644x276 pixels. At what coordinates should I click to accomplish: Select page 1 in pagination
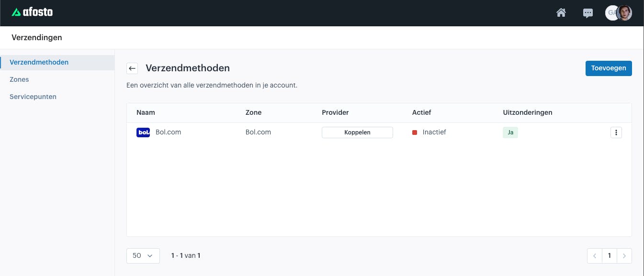point(610,256)
